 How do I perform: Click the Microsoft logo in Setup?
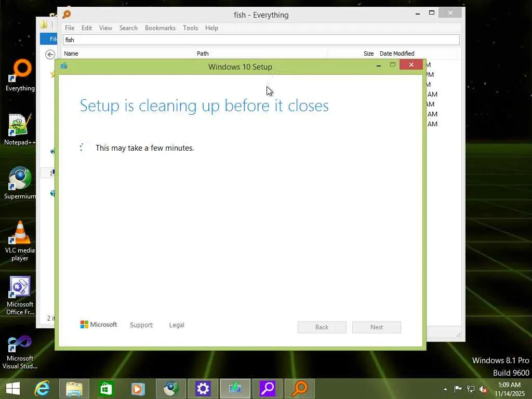(98, 325)
